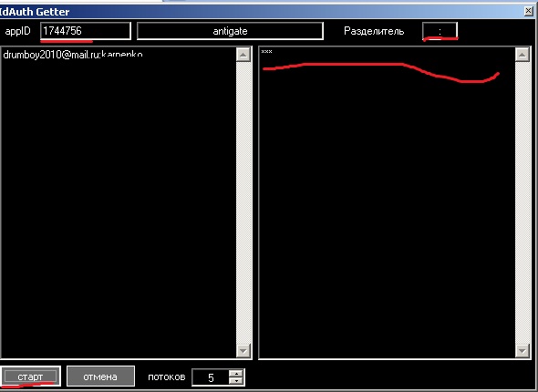Click the right panel scrollbar track
The width and height of the screenshot is (538, 392).
click(522, 202)
